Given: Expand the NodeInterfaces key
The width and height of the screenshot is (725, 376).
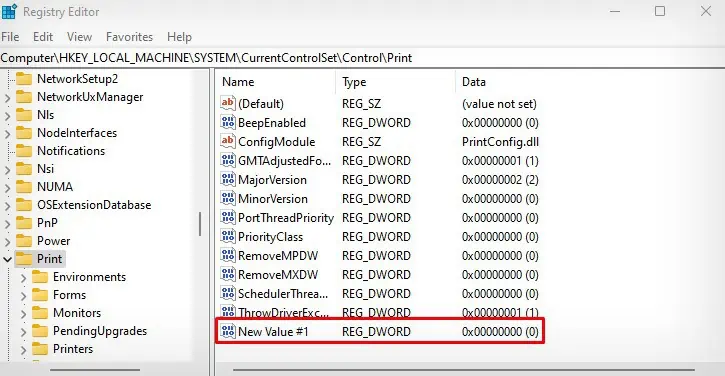Looking at the screenshot, I should (x=7, y=134).
